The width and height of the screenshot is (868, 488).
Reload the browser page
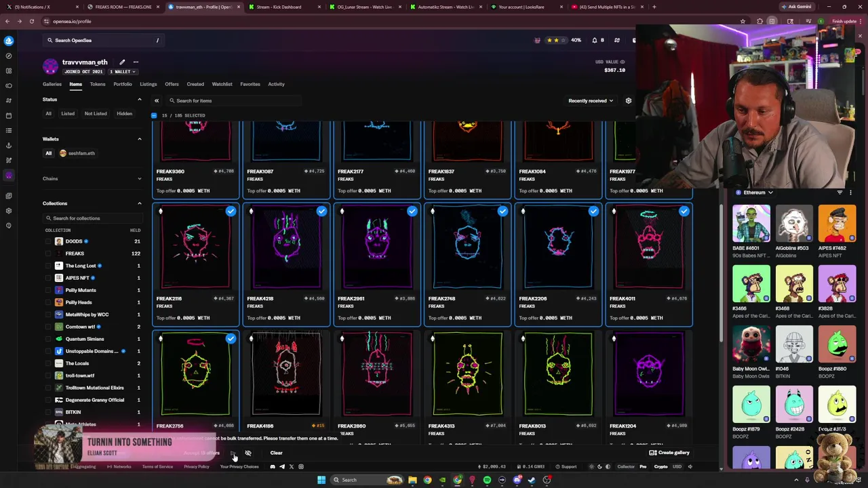click(x=31, y=21)
